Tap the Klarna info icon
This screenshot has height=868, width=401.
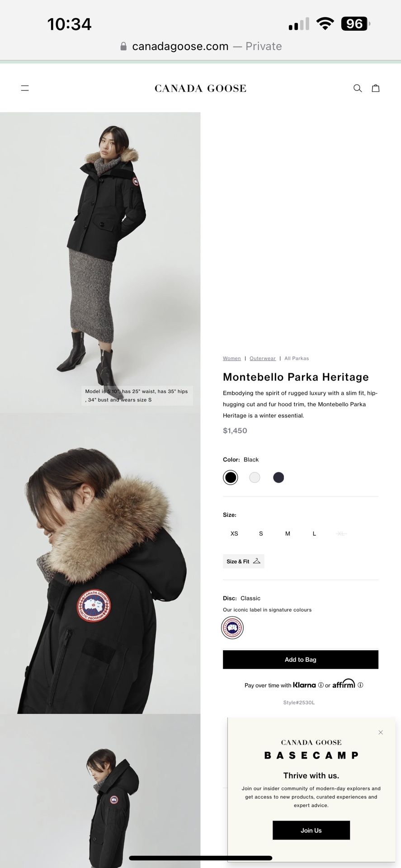[321, 685]
